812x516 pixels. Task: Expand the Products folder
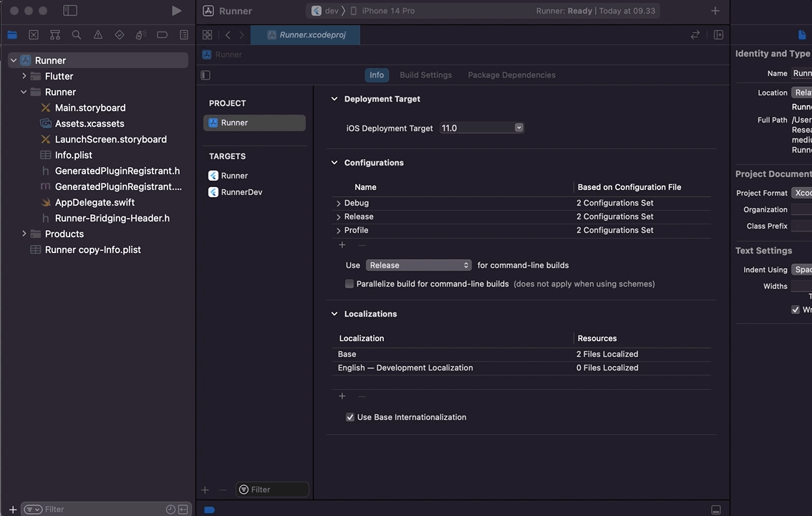point(24,234)
